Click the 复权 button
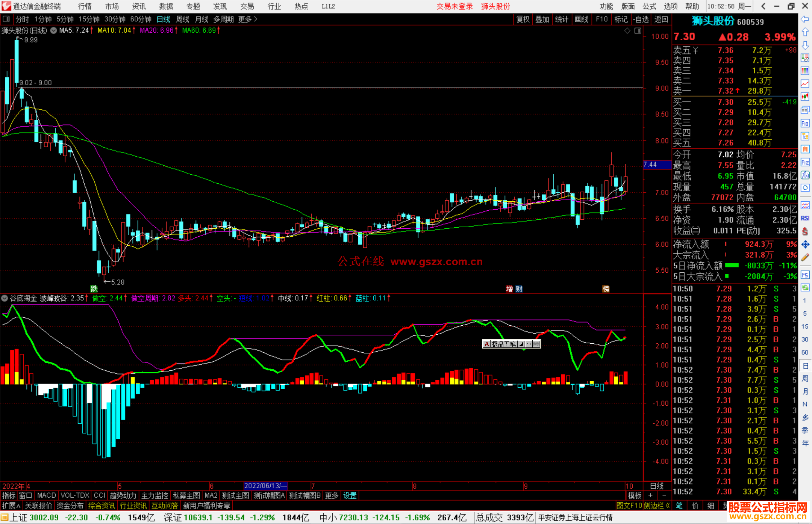812x524 pixels. coord(523,19)
